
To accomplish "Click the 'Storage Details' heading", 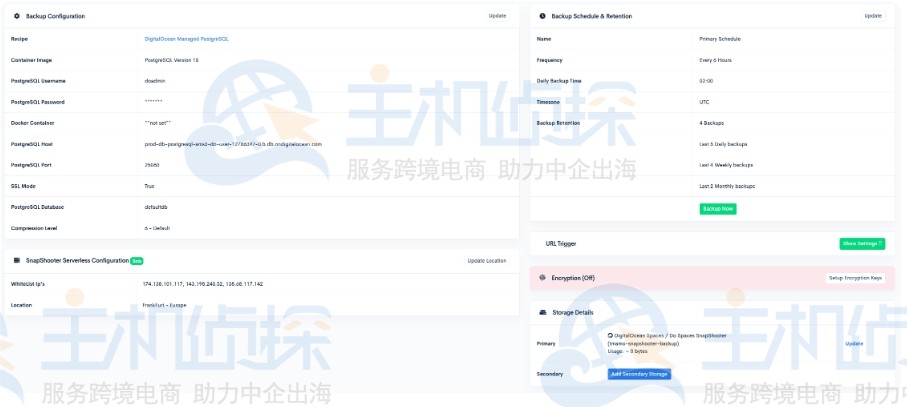I will pos(572,313).
